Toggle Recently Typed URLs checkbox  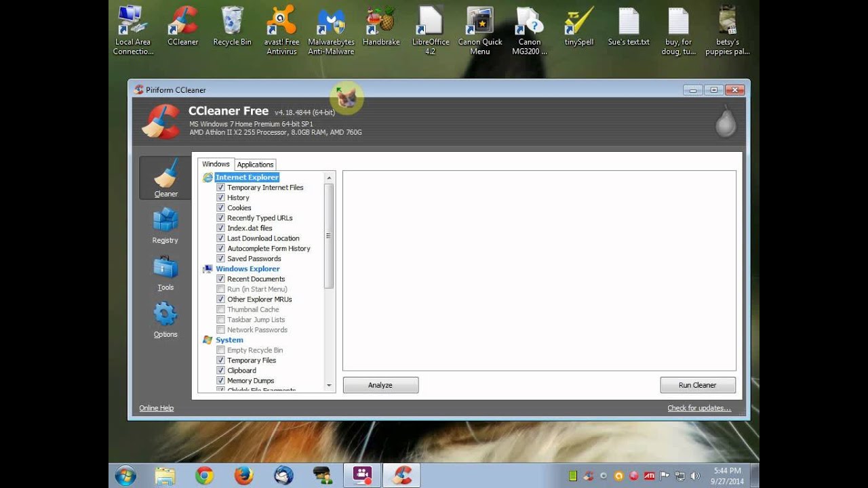220,218
